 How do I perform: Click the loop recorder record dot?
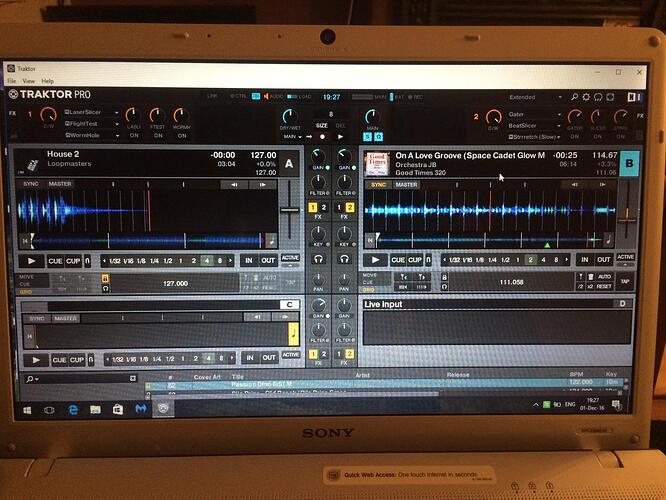(x=322, y=137)
